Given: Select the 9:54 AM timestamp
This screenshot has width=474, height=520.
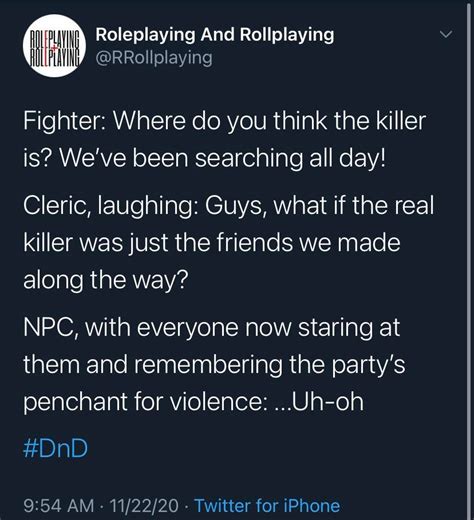Looking at the screenshot, I should coord(59,506).
